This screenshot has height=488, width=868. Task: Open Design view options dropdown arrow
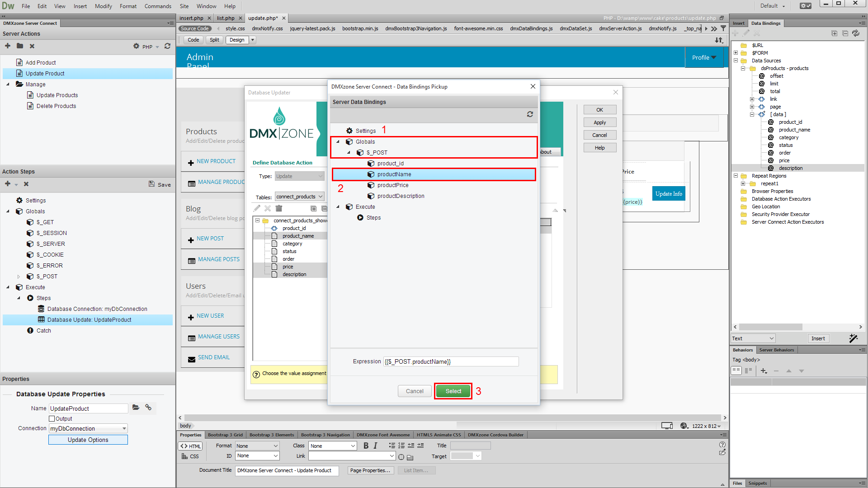[x=253, y=40]
